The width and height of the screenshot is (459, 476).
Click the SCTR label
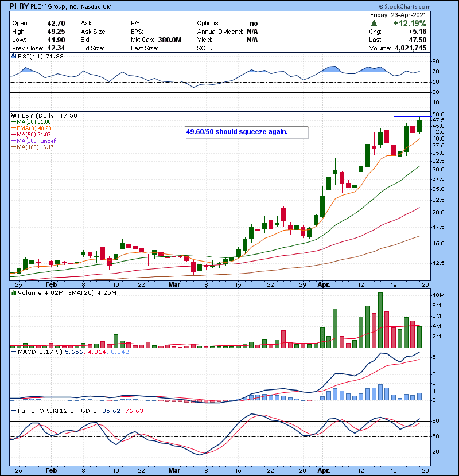(205, 48)
